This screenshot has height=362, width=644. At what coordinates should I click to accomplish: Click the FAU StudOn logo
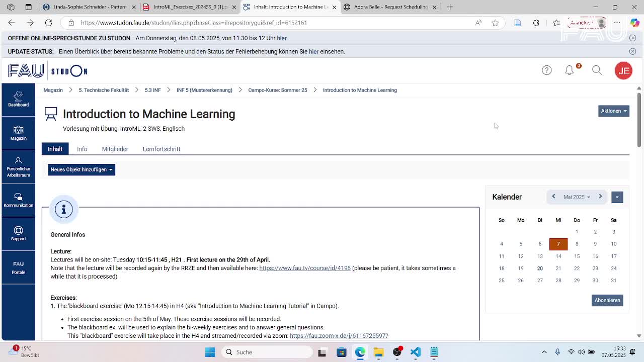pyautogui.click(x=48, y=71)
